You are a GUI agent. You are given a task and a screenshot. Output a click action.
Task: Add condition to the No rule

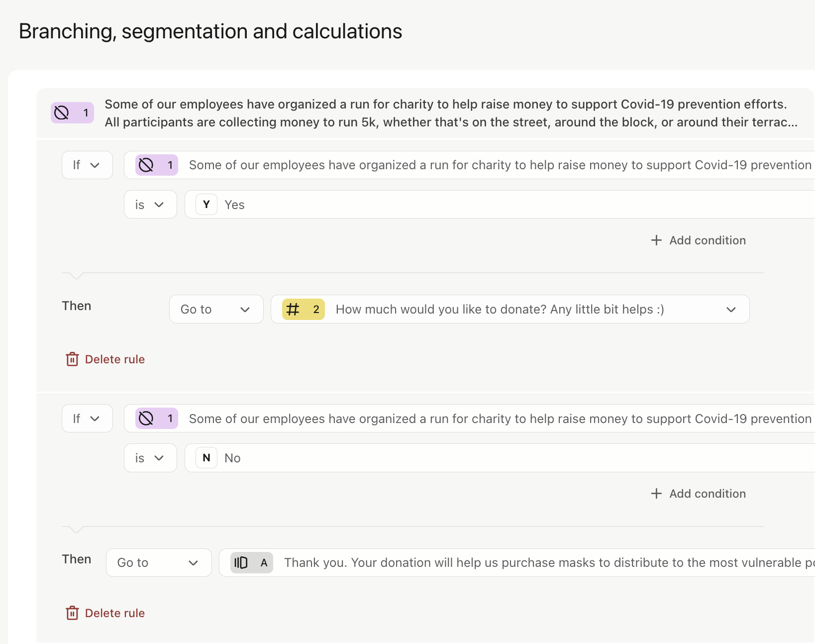(x=698, y=494)
